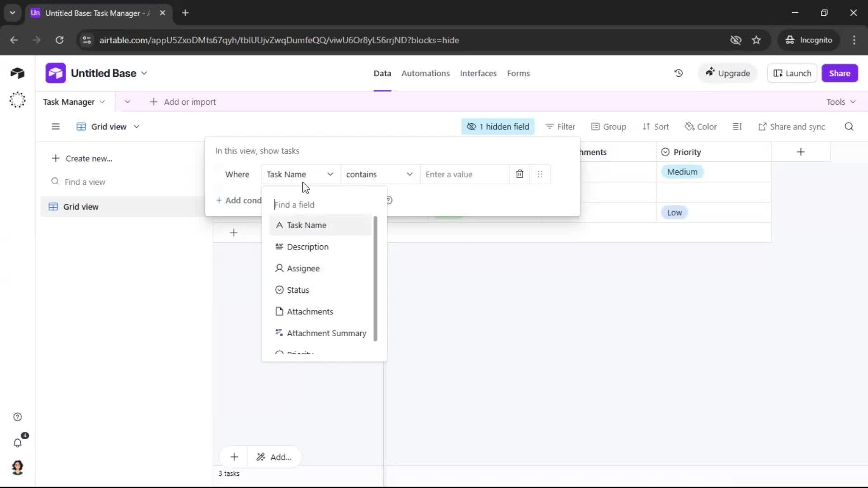Close the Untitled Base browser tab
The width and height of the screenshot is (868, 488).
coord(163,13)
